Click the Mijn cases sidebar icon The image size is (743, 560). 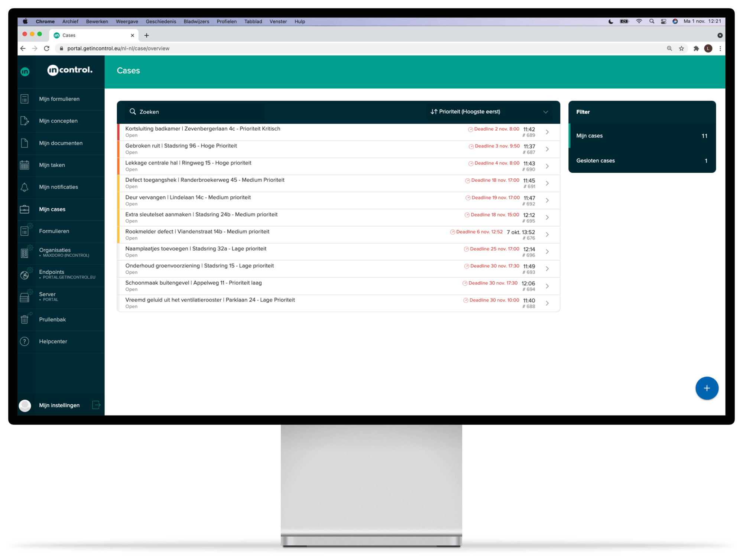pyautogui.click(x=25, y=209)
